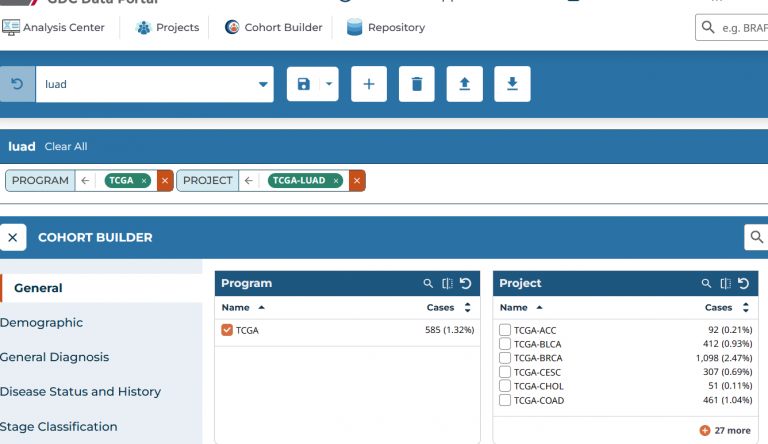Remove the TCGA-LUAD project filter chip

(336, 181)
